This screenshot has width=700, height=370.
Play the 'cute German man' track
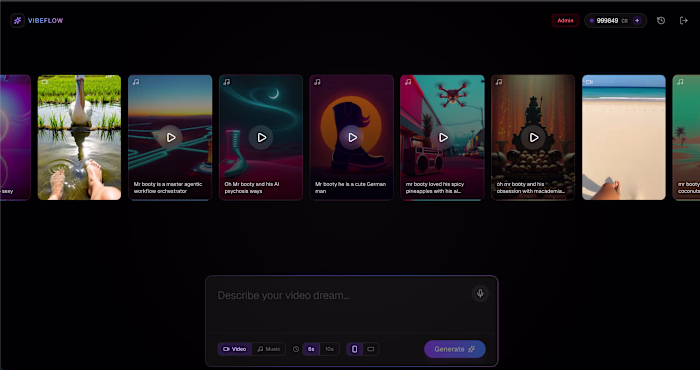click(x=352, y=137)
